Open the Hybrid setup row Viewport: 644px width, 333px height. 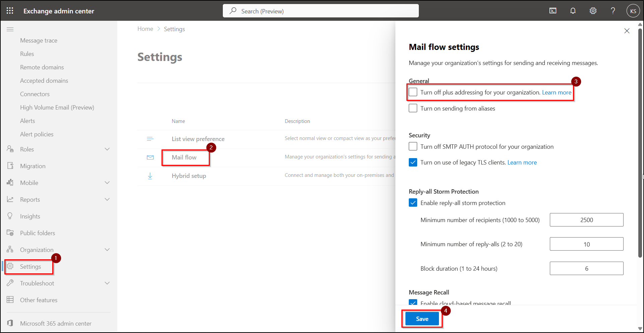tap(189, 176)
